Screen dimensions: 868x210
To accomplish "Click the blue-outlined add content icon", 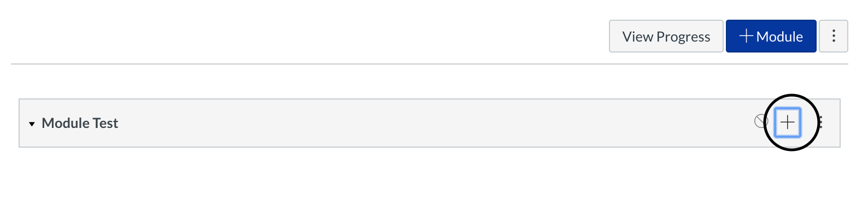I will (788, 122).
